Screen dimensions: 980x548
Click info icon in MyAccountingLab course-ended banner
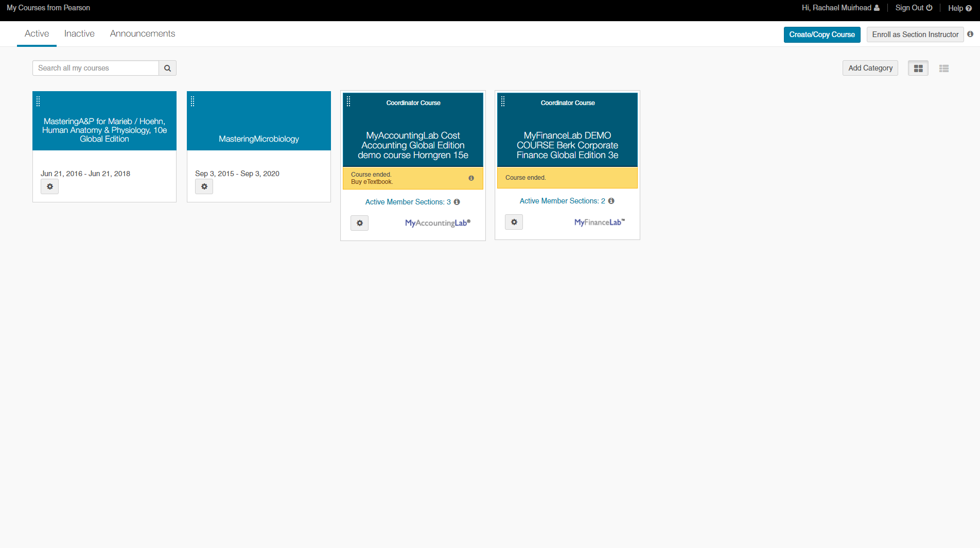coord(471,178)
